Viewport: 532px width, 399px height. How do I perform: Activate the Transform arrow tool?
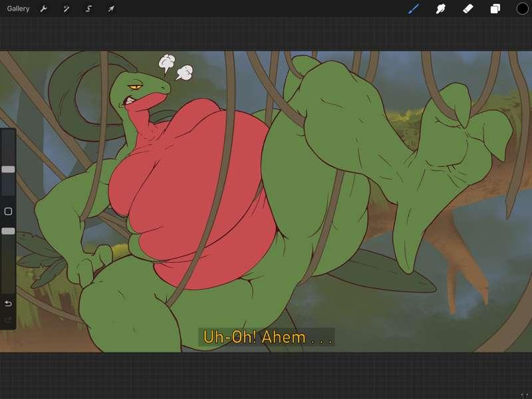(x=111, y=9)
